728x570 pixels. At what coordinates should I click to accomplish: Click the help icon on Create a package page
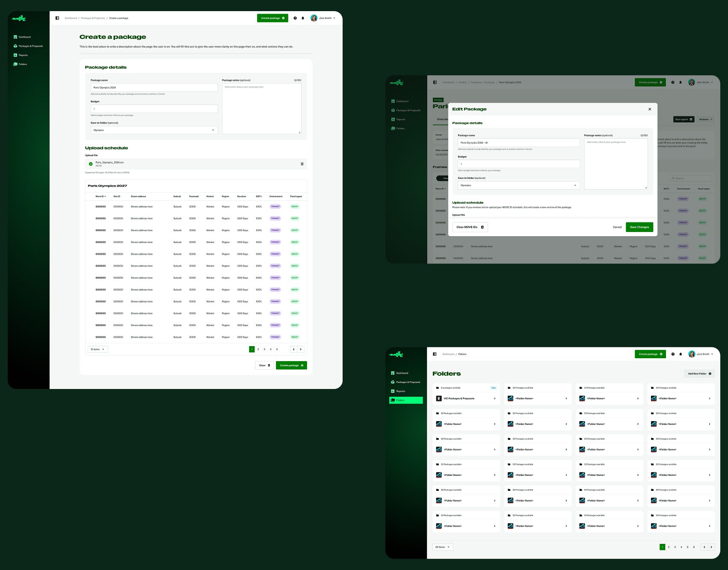[x=295, y=18]
